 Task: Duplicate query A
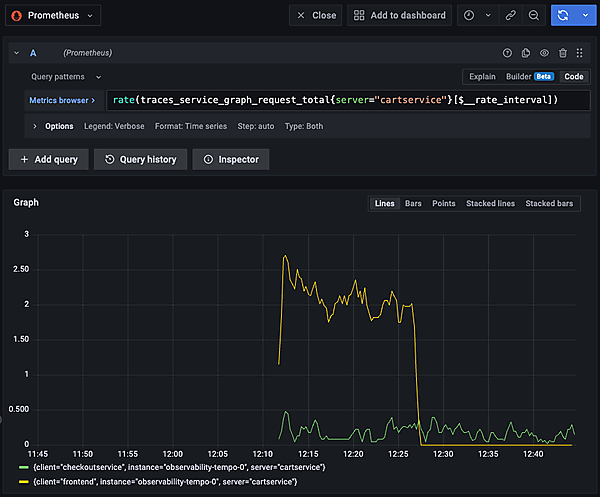(x=526, y=53)
